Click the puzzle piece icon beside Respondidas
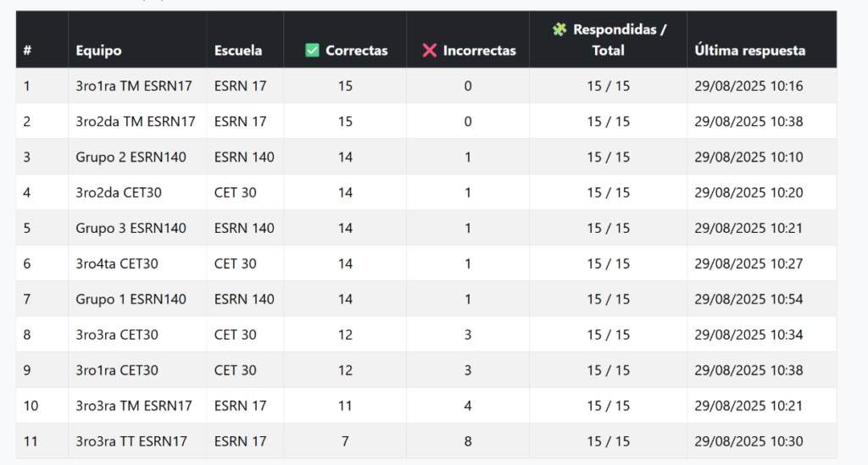 click(x=559, y=30)
